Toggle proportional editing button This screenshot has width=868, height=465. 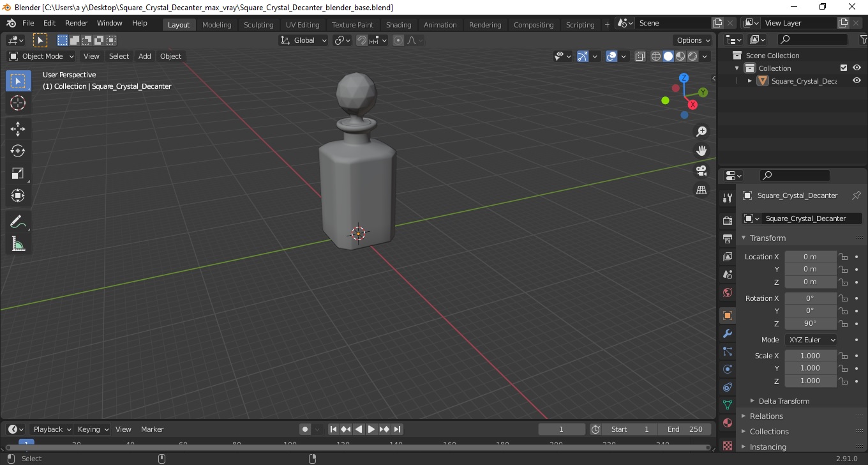click(x=398, y=40)
